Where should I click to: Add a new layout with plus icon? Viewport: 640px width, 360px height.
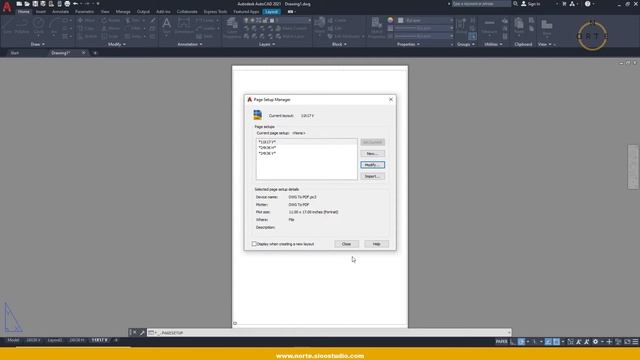coord(116,340)
